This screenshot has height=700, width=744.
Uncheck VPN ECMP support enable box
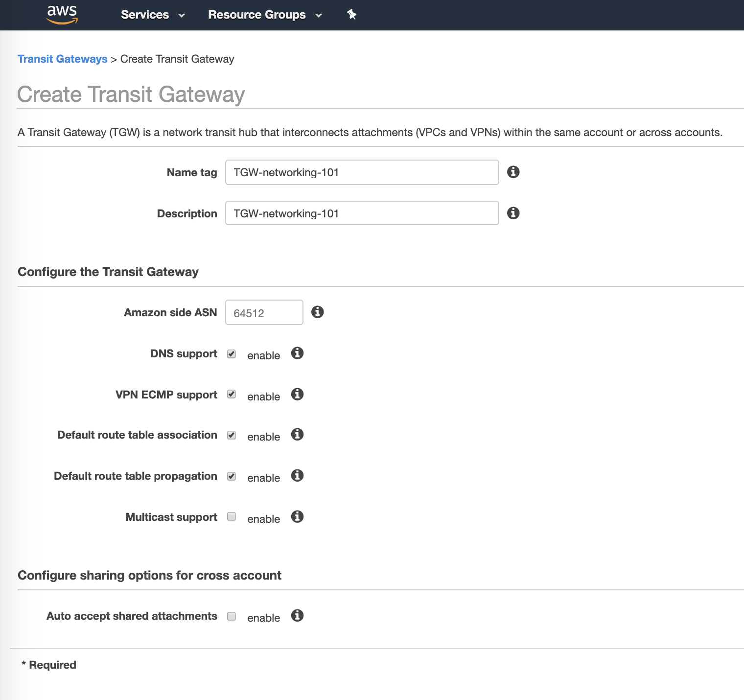pyautogui.click(x=232, y=394)
